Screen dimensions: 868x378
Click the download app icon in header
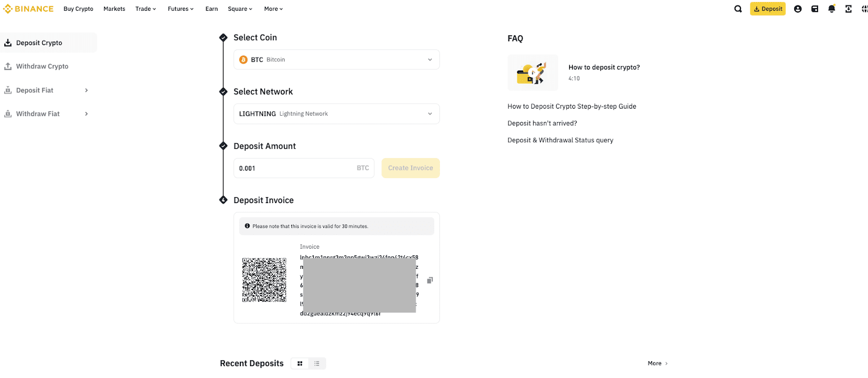click(848, 9)
